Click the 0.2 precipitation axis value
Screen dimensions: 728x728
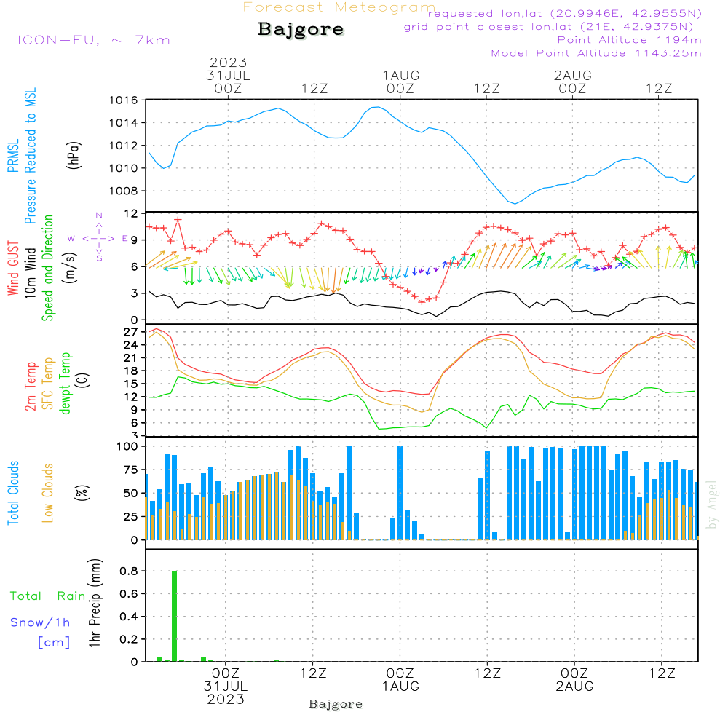(x=129, y=639)
